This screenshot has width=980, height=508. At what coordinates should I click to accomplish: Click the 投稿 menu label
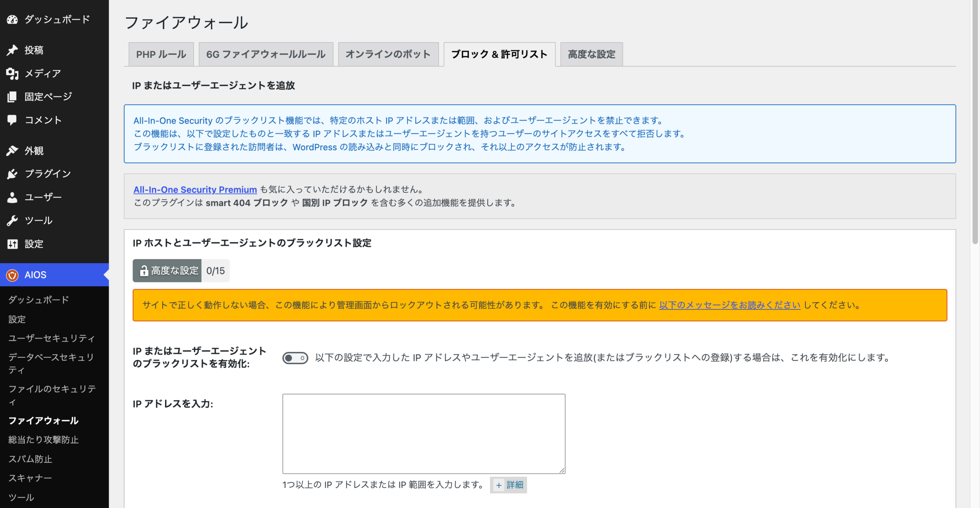coord(34,50)
